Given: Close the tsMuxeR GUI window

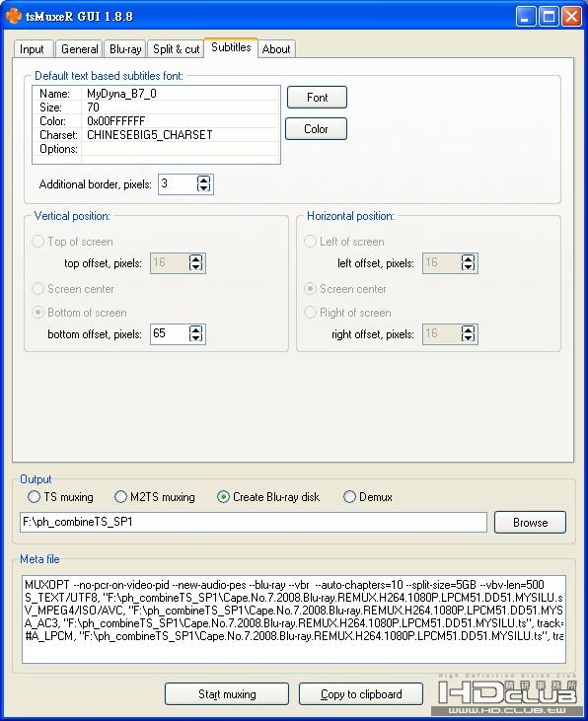Looking at the screenshot, I should pos(571,17).
